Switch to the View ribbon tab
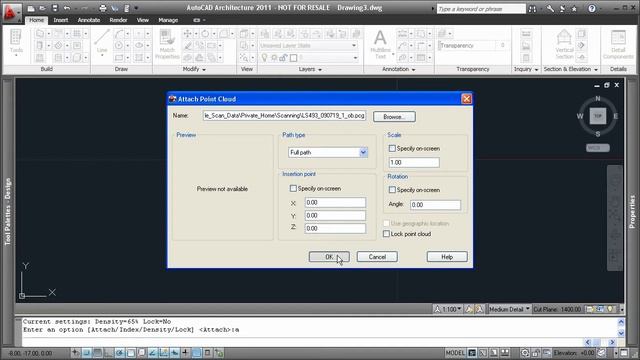 (143, 20)
